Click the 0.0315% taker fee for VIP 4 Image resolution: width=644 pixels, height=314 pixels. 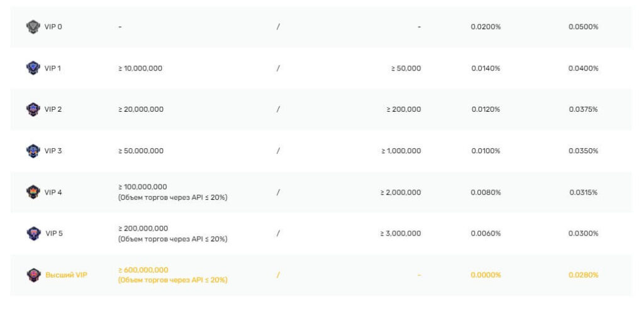coord(583,192)
